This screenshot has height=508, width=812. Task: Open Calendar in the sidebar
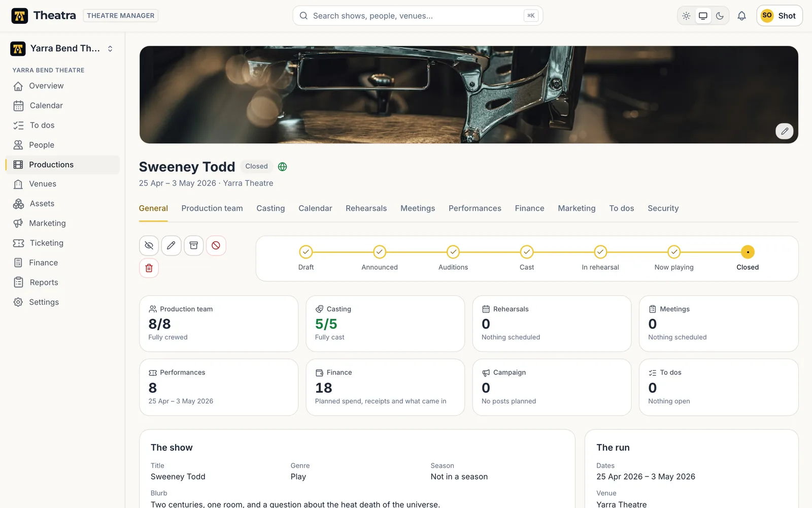click(62, 106)
